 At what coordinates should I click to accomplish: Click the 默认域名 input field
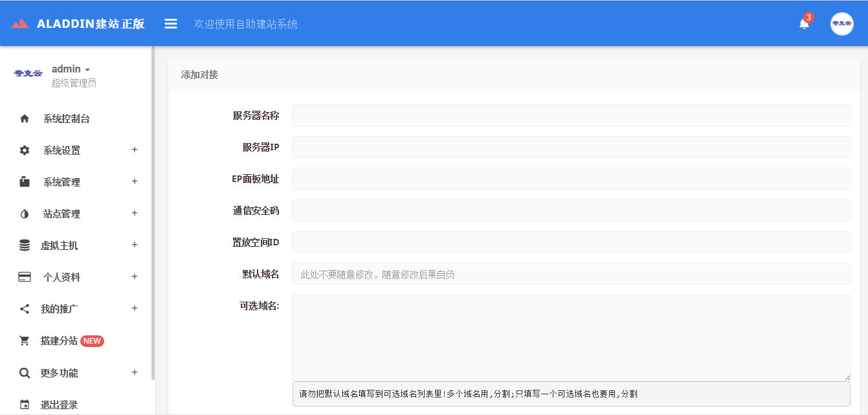tap(571, 274)
